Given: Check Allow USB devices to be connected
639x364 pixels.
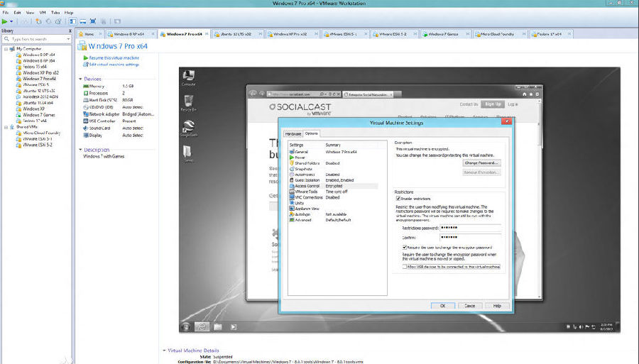Looking at the screenshot, I should (x=405, y=267).
